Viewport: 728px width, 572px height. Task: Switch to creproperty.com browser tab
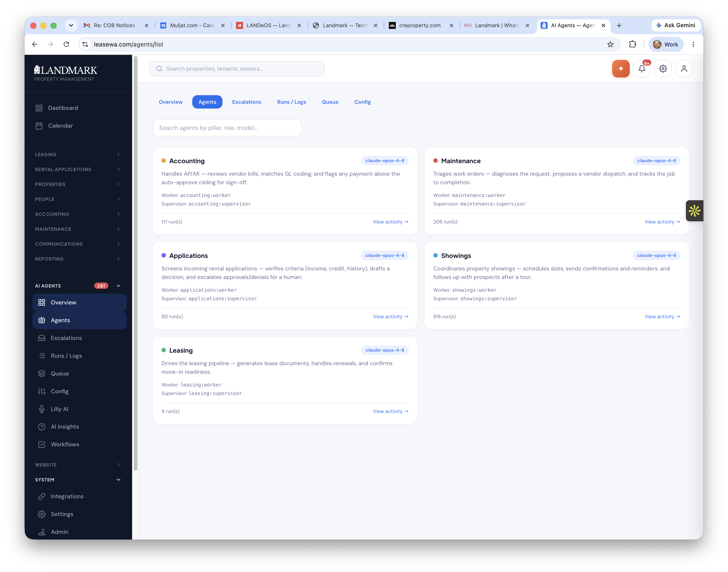pyautogui.click(x=421, y=25)
